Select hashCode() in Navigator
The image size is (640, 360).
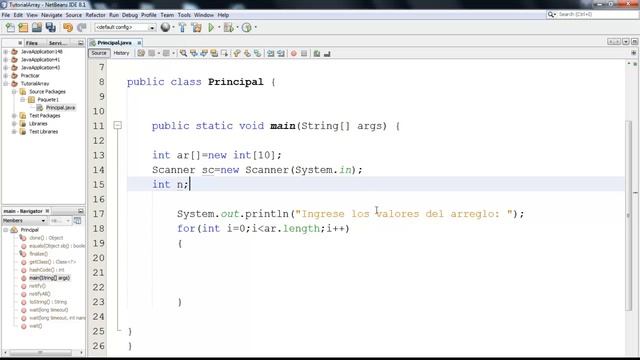(47, 270)
